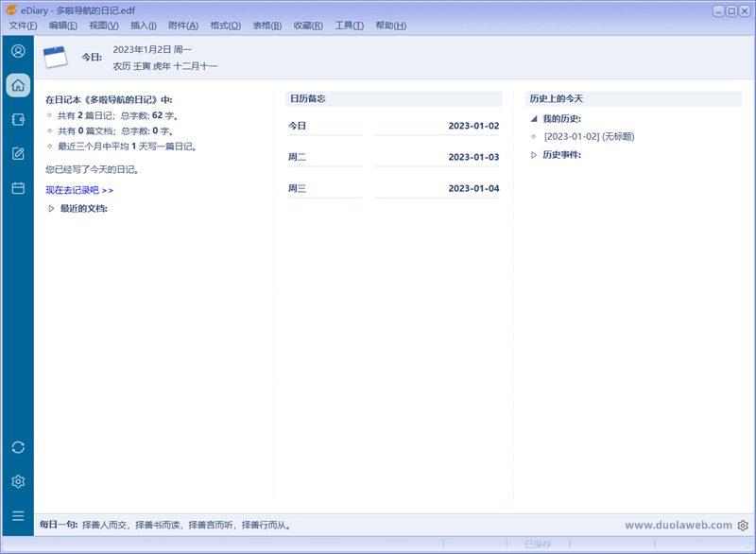Expand the 最近的文档 section
Screen dimensions: 756x554
pos(51,208)
